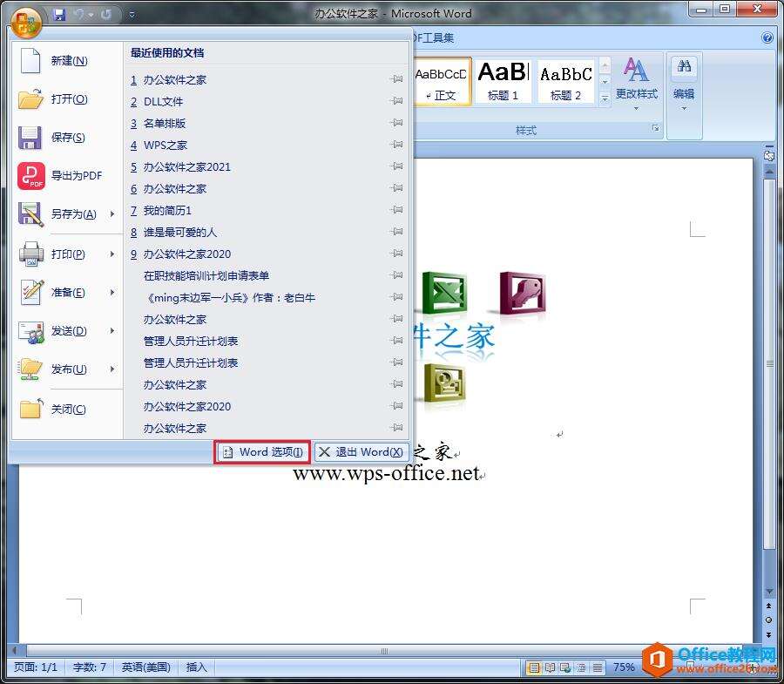
Task: Apply the 标题 1 style
Action: (503, 82)
